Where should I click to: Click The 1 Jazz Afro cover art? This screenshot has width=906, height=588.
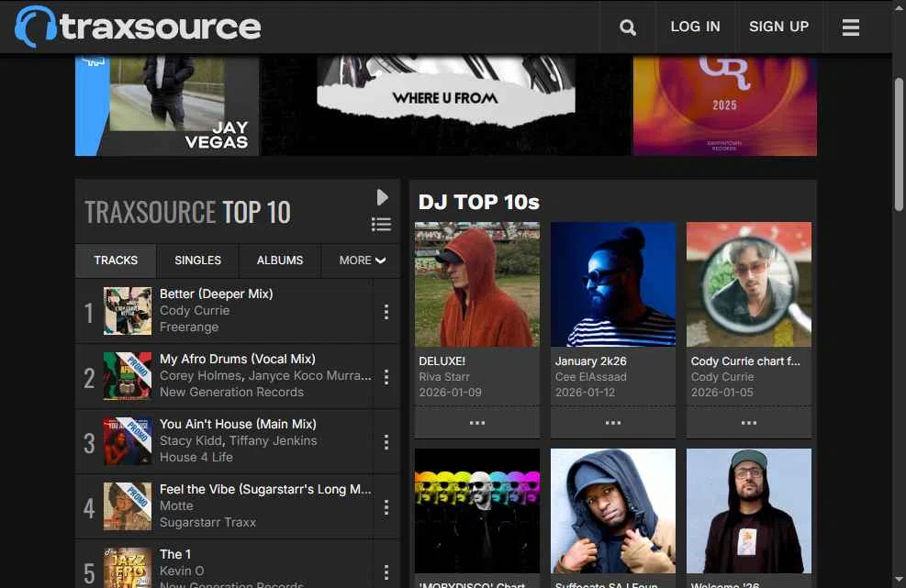(128, 568)
